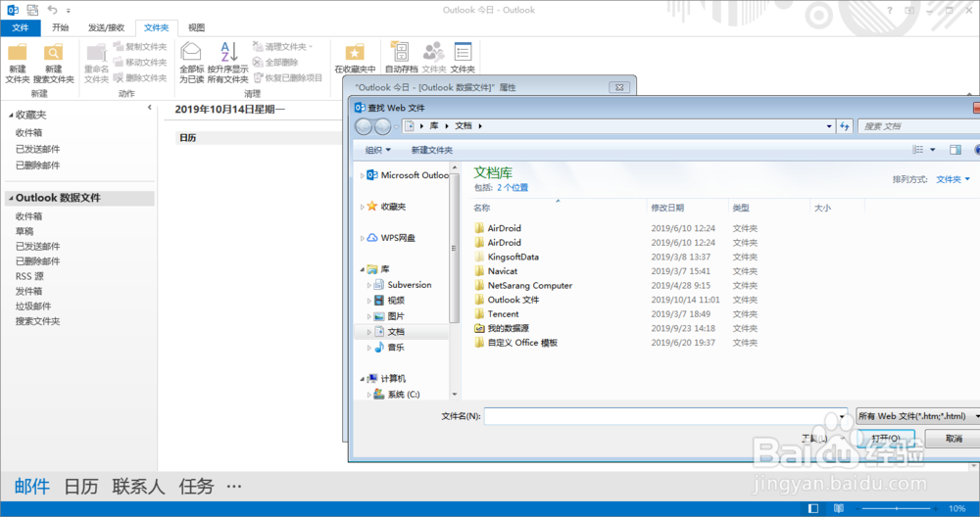This screenshot has height=517, width=980.
Task: Open the Arrange by 文件夹 dropdown
Action: 953,179
